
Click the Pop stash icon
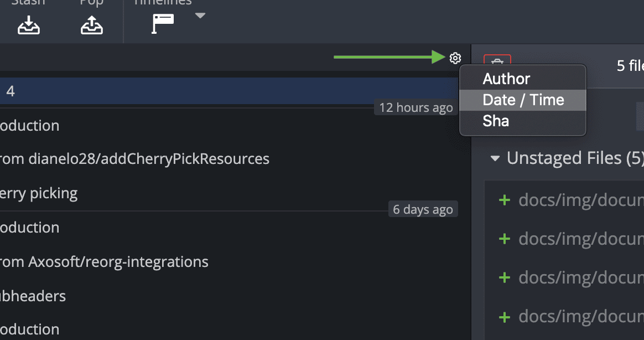(91, 24)
